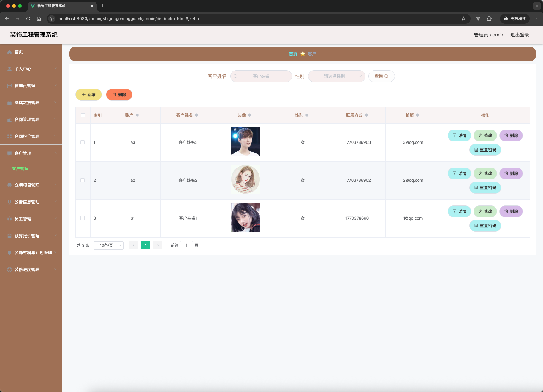
Task: Click the home icon beside 首页 in sidebar
Action: click(10, 52)
